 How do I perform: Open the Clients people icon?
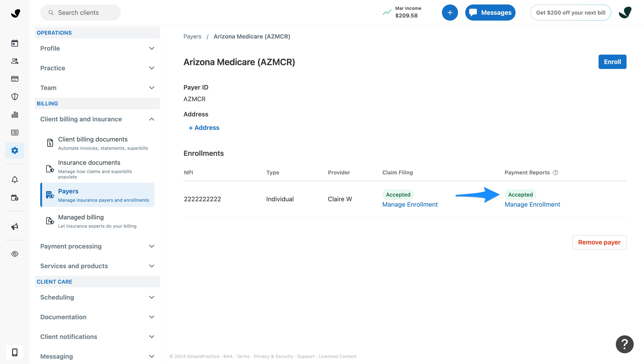15,61
